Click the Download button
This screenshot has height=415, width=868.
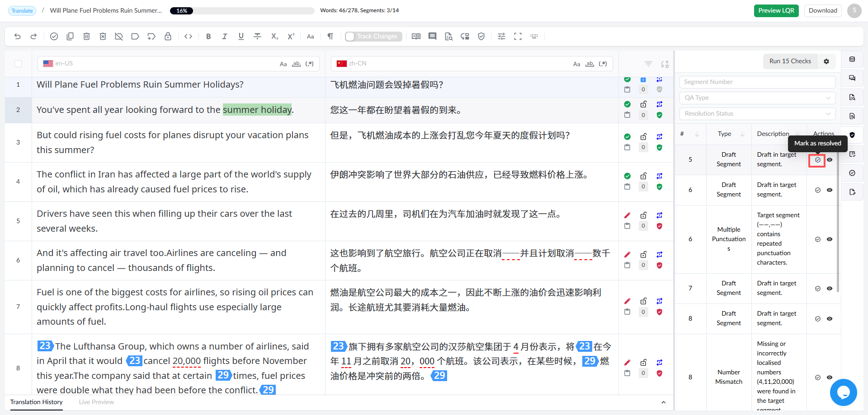[823, 11]
